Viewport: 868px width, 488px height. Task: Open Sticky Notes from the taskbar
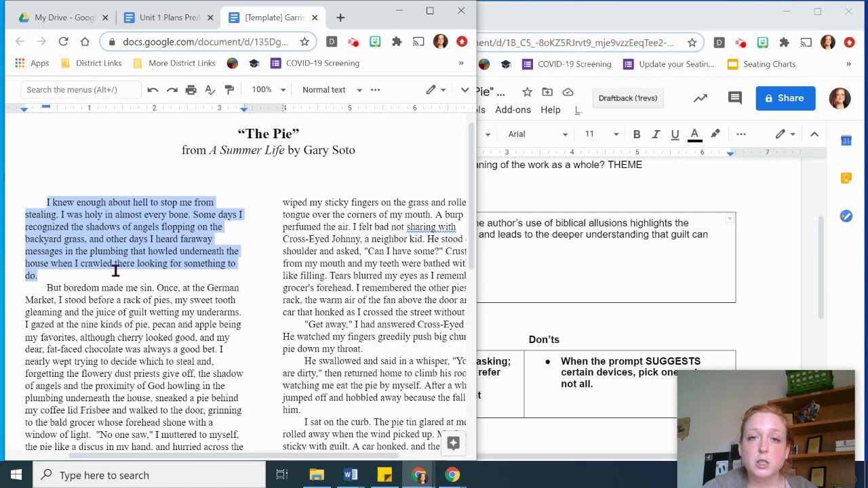[384, 475]
